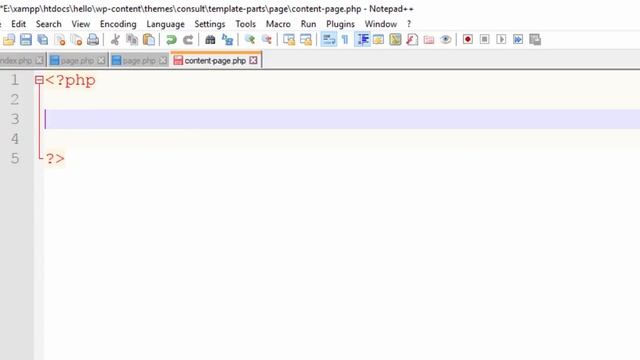640x360 pixels.
Task: Toggle Word wrap toolbar button
Action: pyautogui.click(x=329, y=40)
